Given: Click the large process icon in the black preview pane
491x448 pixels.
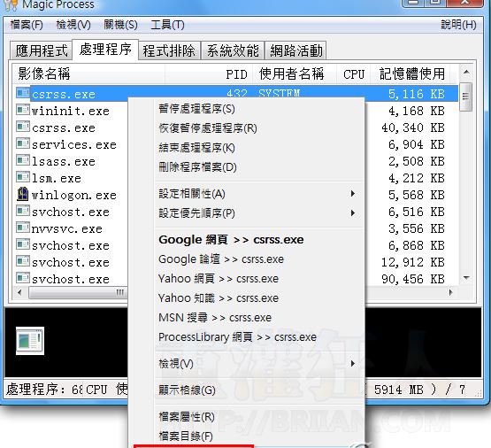Looking at the screenshot, I should pos(30,341).
